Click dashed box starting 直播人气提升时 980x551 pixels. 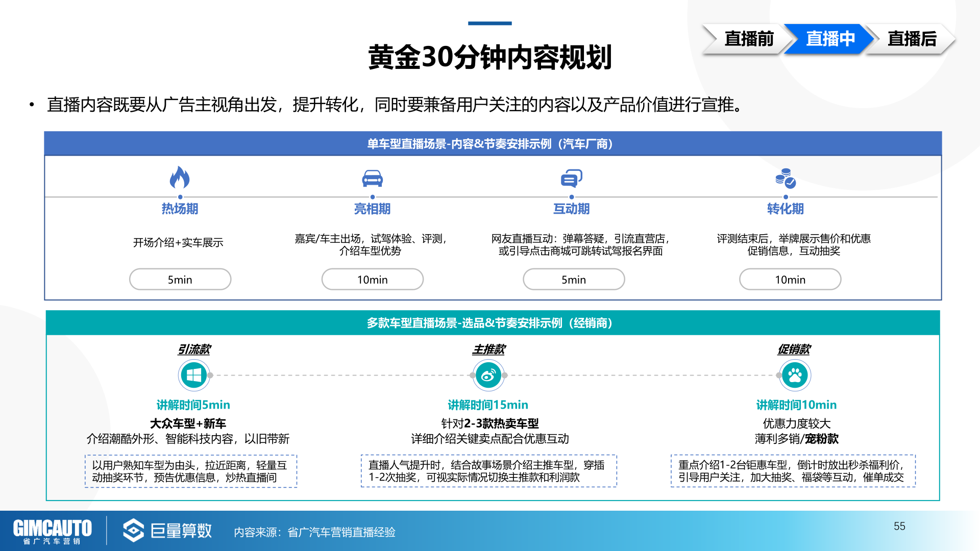pos(488,471)
